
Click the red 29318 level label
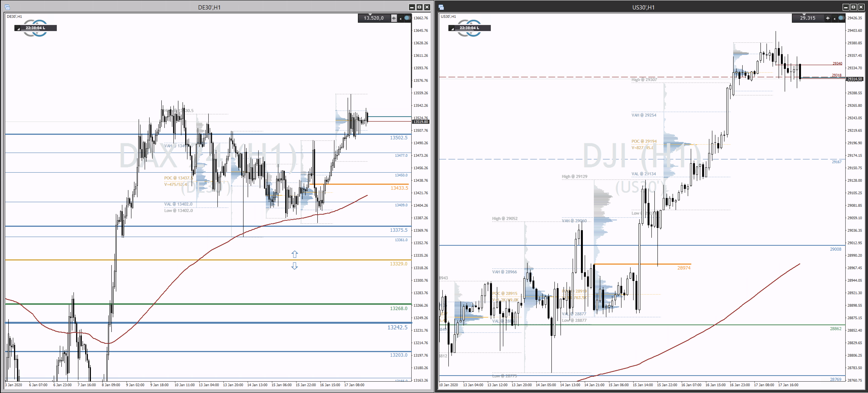pos(836,75)
